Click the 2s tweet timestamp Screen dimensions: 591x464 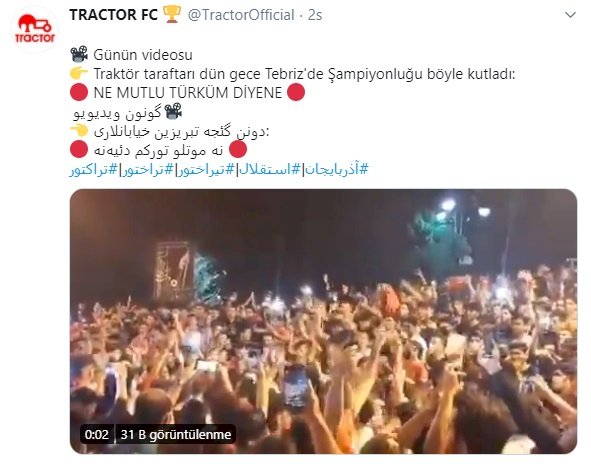pyautogui.click(x=315, y=15)
